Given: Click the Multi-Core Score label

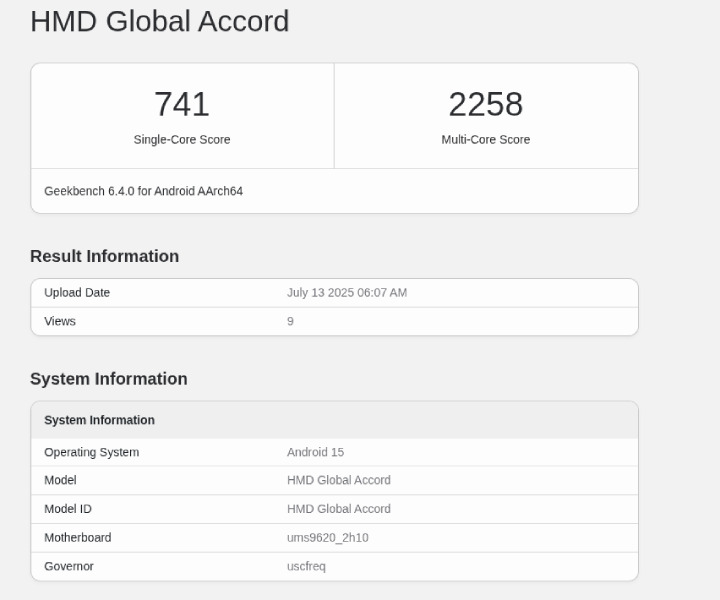Looking at the screenshot, I should [x=486, y=140].
